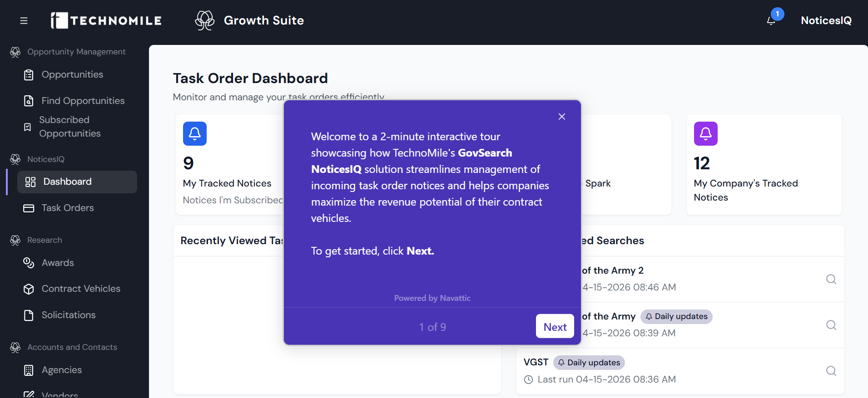The width and height of the screenshot is (868, 398).
Task: Click the Contract Vehicles cube icon
Action: point(29,289)
